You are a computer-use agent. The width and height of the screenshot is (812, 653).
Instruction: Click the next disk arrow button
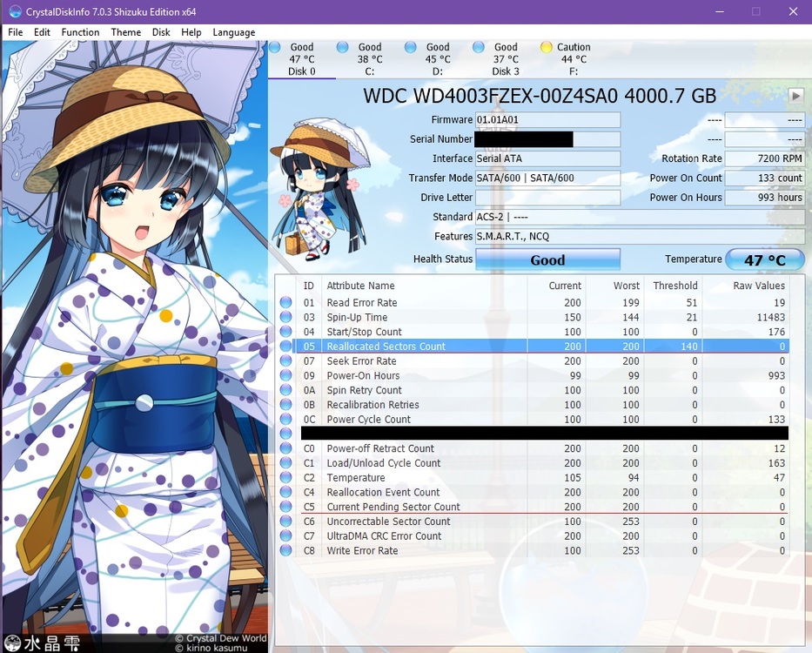(x=795, y=95)
